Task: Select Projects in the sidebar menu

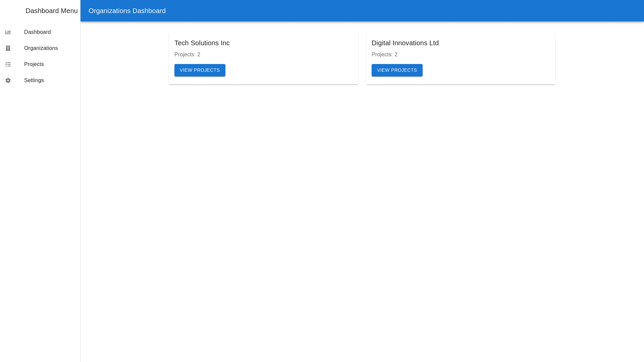Action: pos(34,64)
